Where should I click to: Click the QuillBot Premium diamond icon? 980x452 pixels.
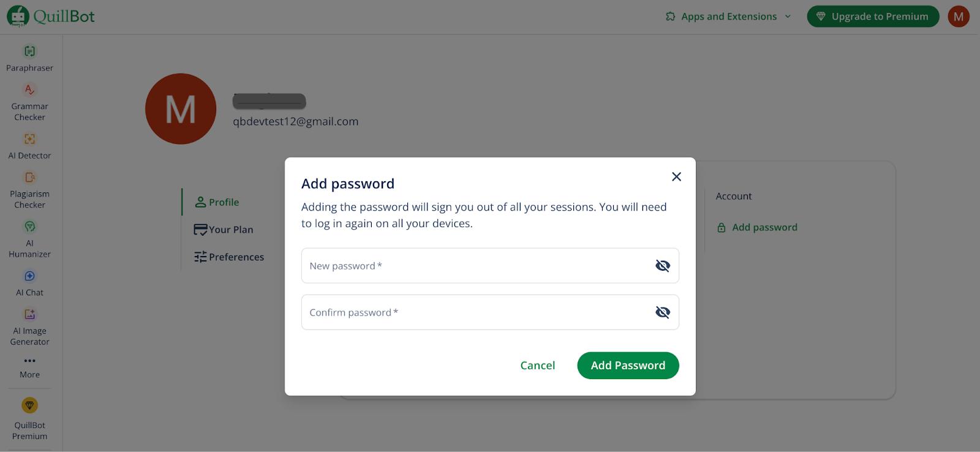(29, 405)
